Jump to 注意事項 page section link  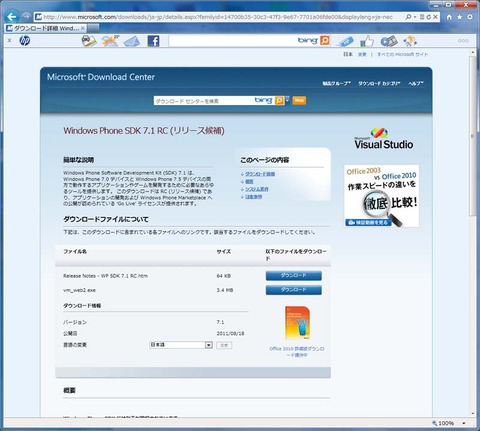(x=254, y=197)
